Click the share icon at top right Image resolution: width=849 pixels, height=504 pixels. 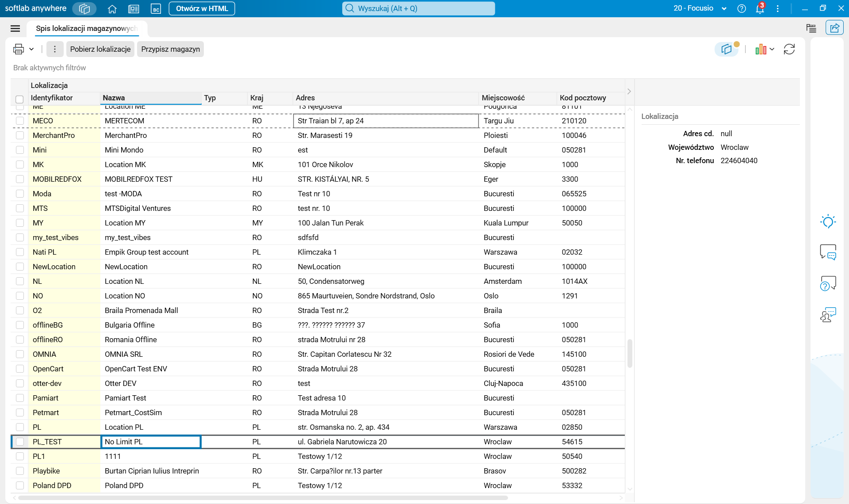834,28
